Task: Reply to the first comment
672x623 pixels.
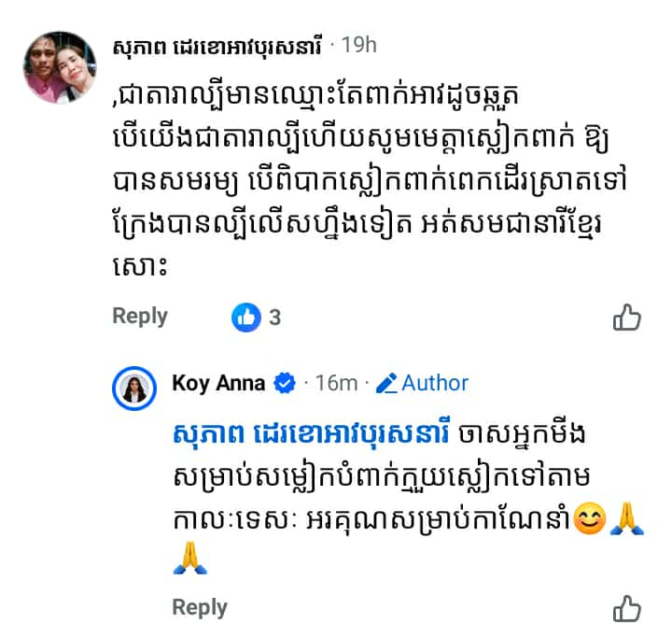Action: point(140,317)
